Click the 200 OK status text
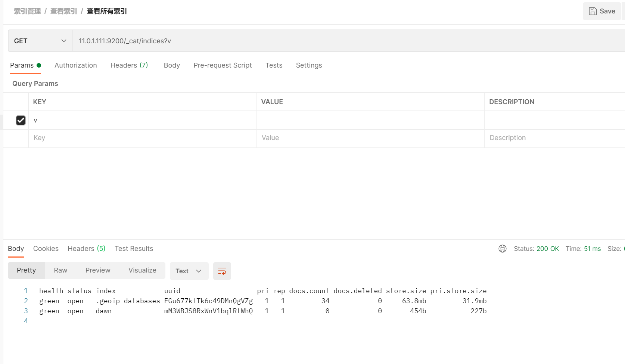Viewport: 625px width, 364px height. (x=548, y=249)
